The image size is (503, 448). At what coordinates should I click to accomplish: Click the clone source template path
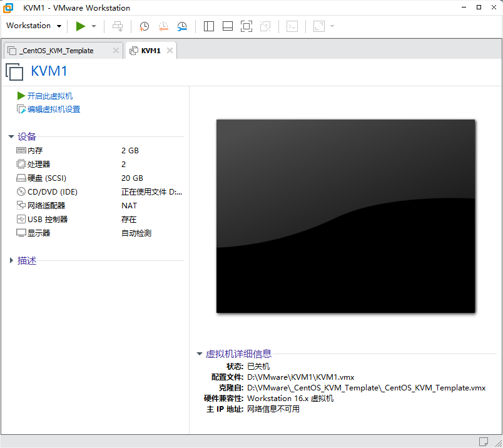point(367,388)
